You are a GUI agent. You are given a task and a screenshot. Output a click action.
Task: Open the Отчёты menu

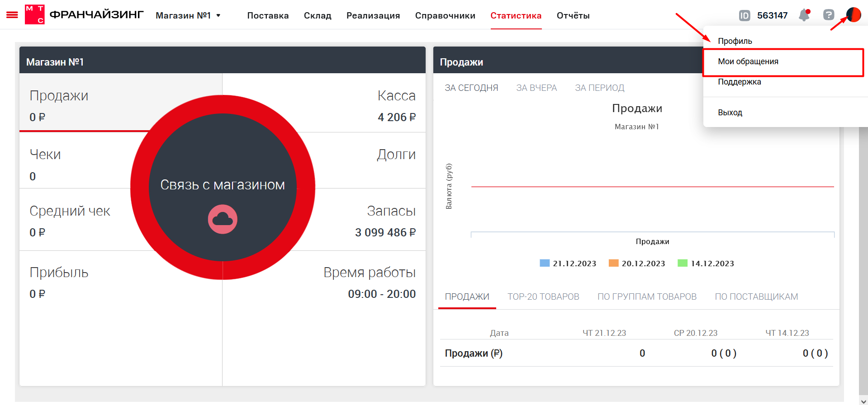tap(573, 15)
